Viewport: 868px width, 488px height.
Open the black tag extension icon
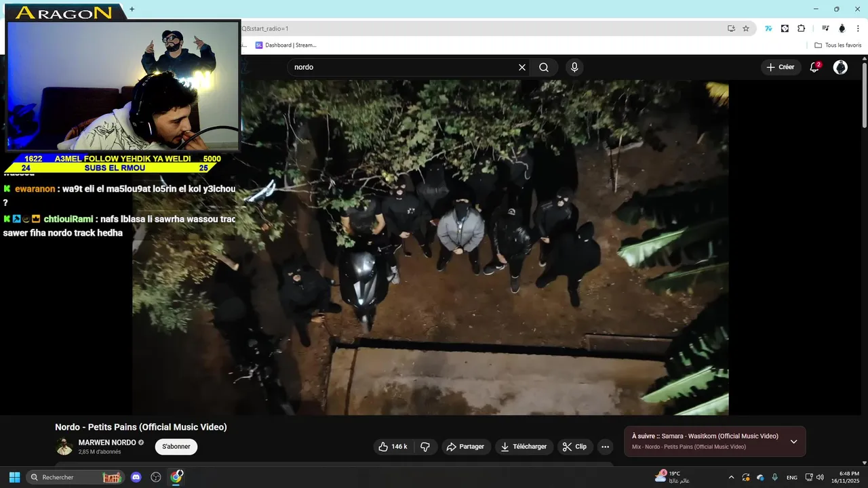tap(785, 28)
